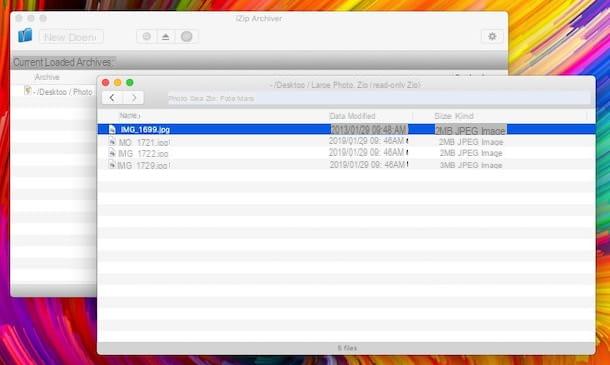Select the file IMG_1699.jpg

click(x=346, y=129)
